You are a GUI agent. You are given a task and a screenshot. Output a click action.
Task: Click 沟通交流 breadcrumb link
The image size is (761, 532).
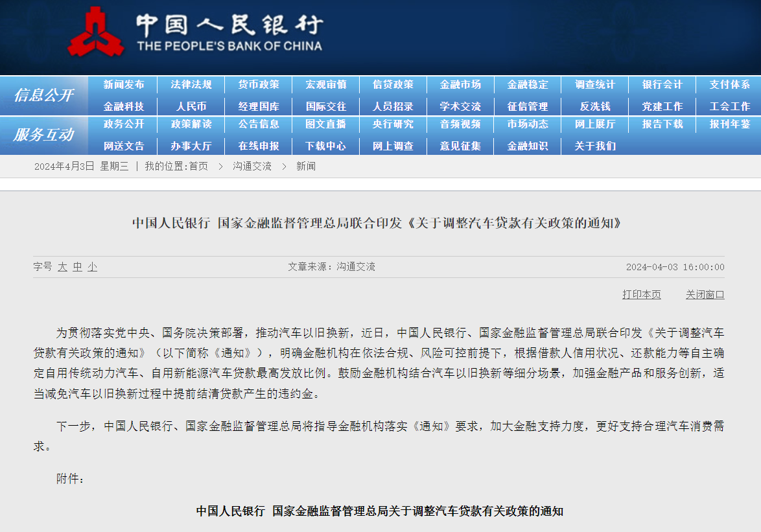click(252, 167)
